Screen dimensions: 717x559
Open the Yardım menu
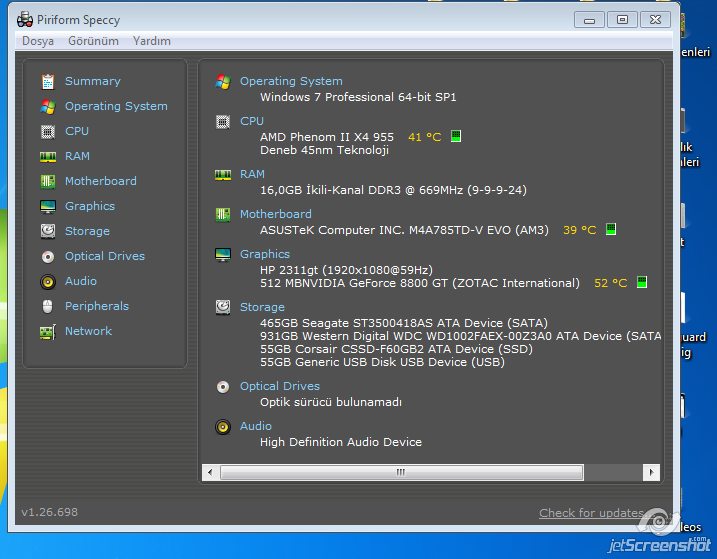click(x=152, y=41)
